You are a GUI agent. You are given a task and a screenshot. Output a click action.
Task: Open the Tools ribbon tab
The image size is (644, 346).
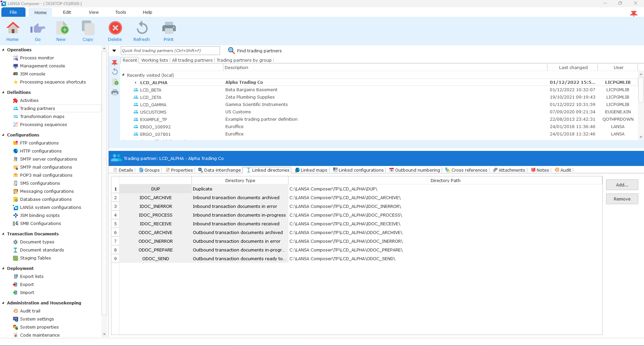pos(120,12)
